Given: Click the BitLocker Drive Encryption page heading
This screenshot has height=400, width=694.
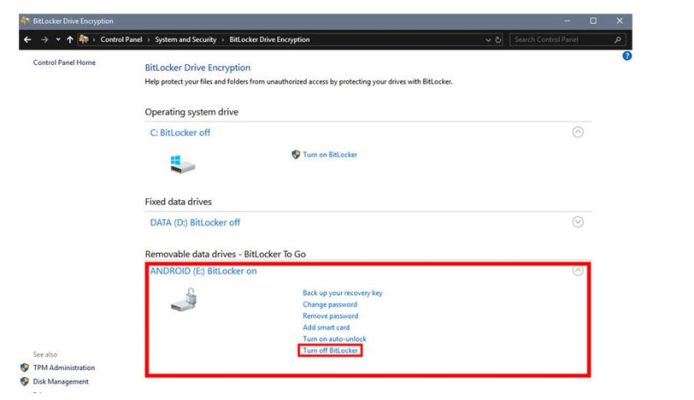Looking at the screenshot, I should tap(197, 68).
